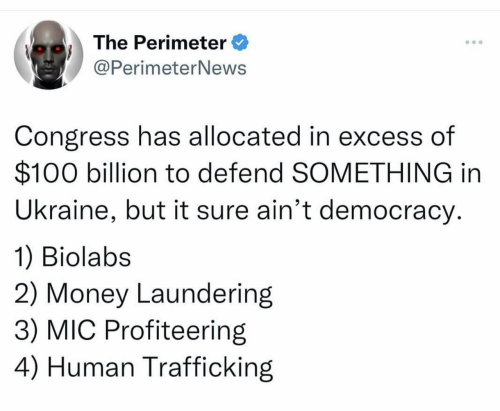Click the word allocated in the tweet
The width and height of the screenshot is (500, 411).
point(245,136)
